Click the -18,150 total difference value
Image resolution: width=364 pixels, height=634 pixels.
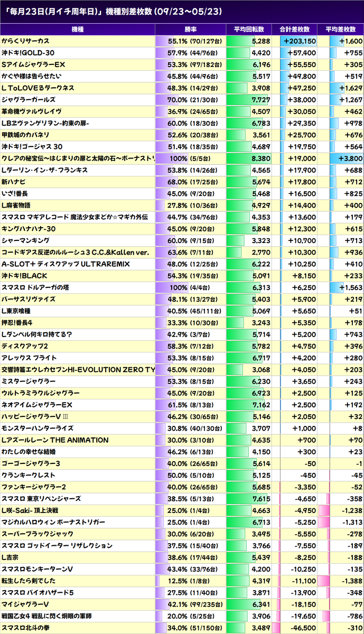coord(303,603)
